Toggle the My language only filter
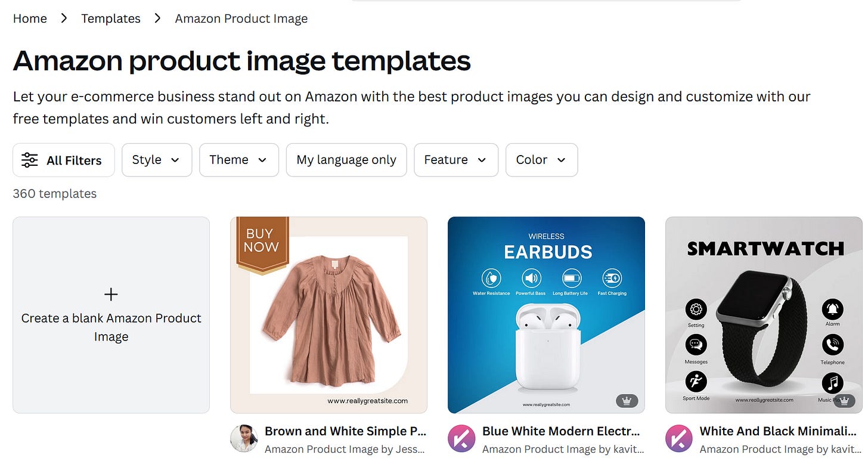Screen dimensions: 868x461 tap(346, 160)
